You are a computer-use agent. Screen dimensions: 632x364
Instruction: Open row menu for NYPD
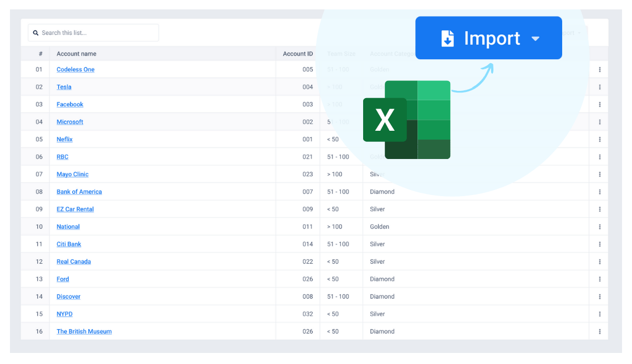pyautogui.click(x=600, y=314)
